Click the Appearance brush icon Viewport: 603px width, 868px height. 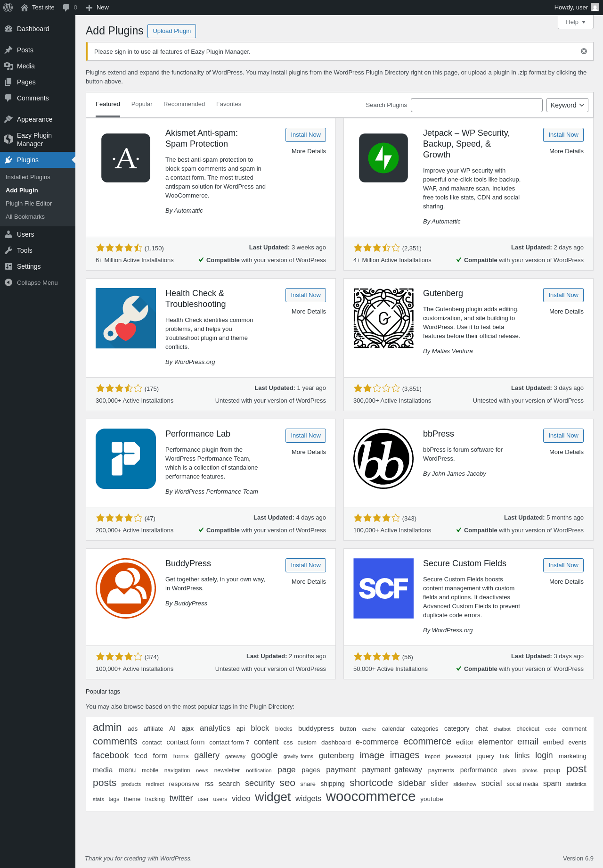[x=8, y=119]
